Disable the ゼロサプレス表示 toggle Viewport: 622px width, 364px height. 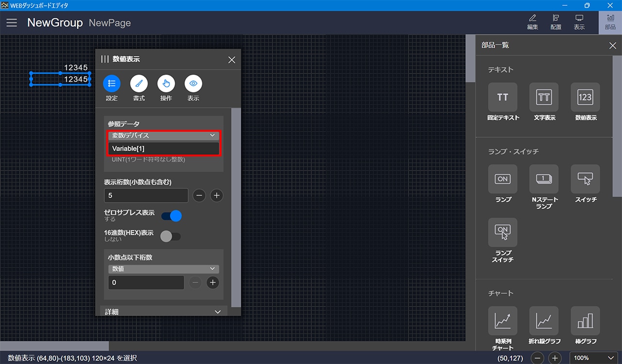171,215
